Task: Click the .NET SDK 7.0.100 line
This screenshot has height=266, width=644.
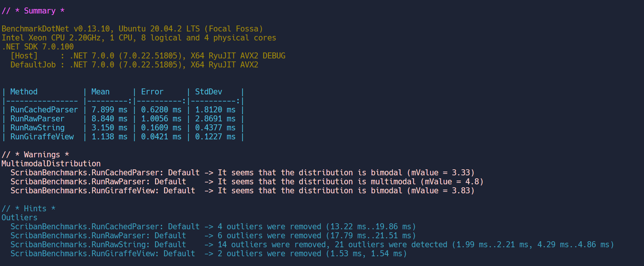Action: (x=38, y=47)
